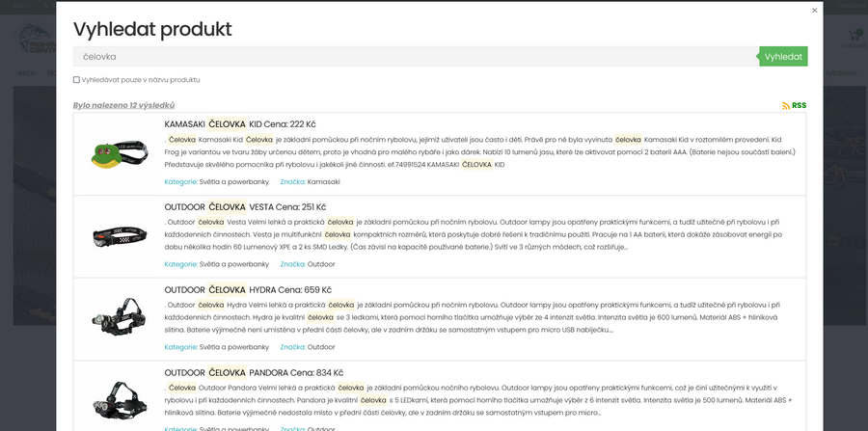Enable search only in product name checkbox
Screen dimensions: 868x431
coord(77,80)
